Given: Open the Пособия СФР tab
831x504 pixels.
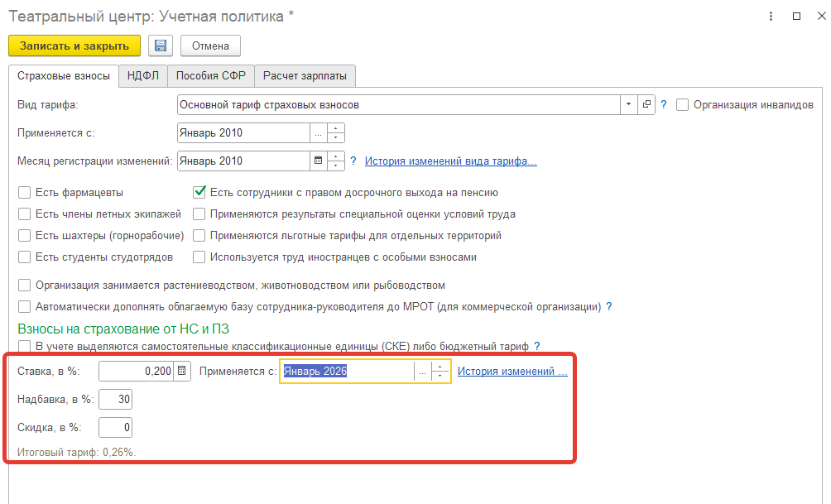Looking at the screenshot, I should pyautogui.click(x=211, y=76).
